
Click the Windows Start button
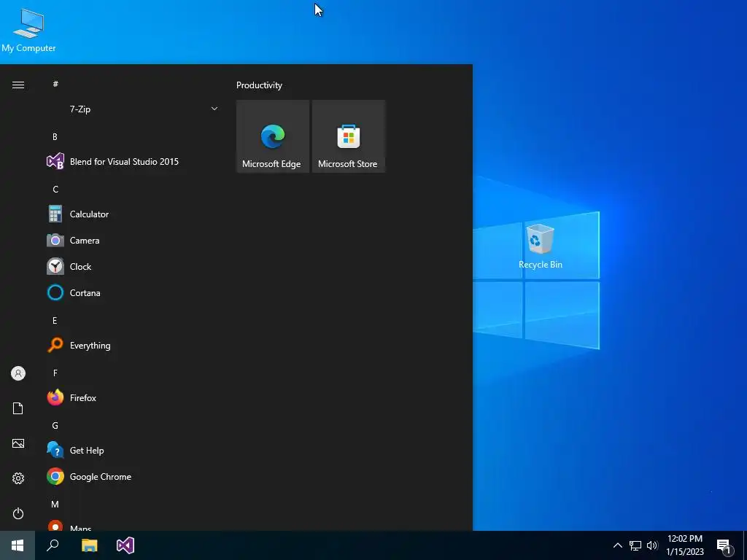(18, 545)
